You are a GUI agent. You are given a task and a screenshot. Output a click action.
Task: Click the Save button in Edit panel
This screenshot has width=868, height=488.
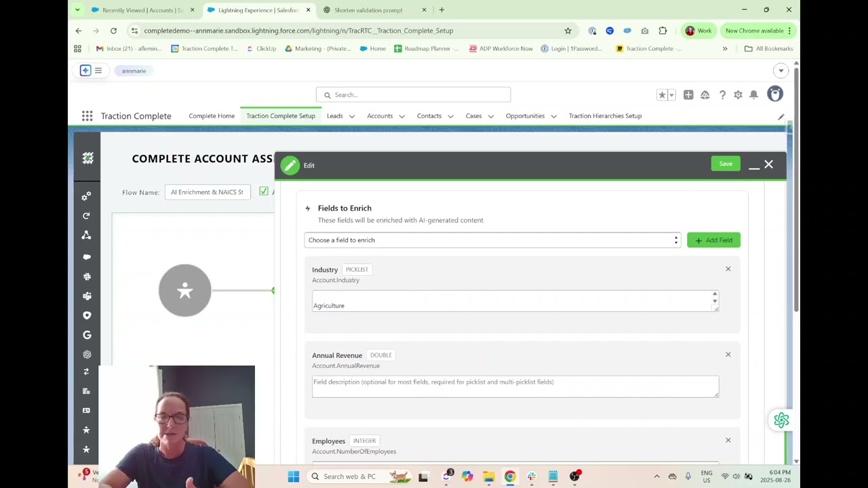coord(726,163)
